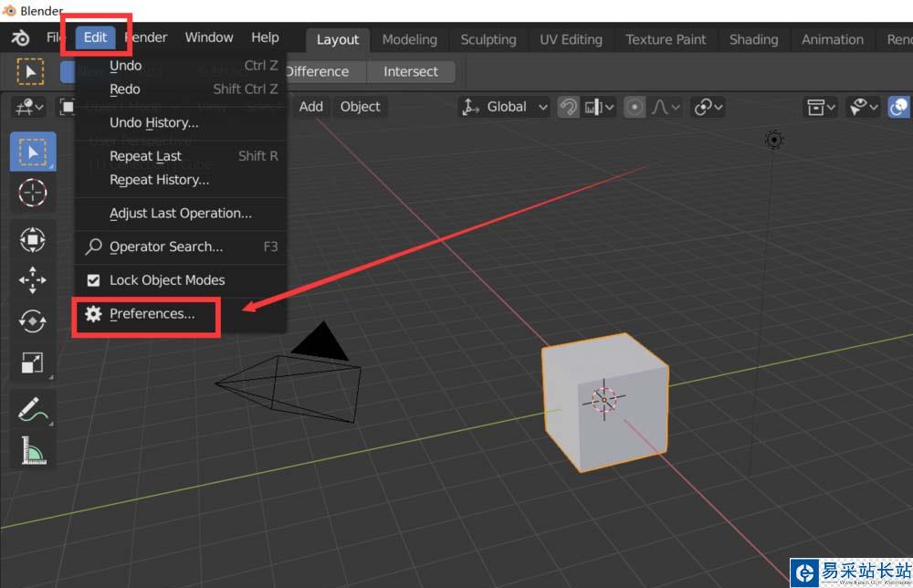
Task: Open the transform pivot point dropdown
Action: [708, 107]
